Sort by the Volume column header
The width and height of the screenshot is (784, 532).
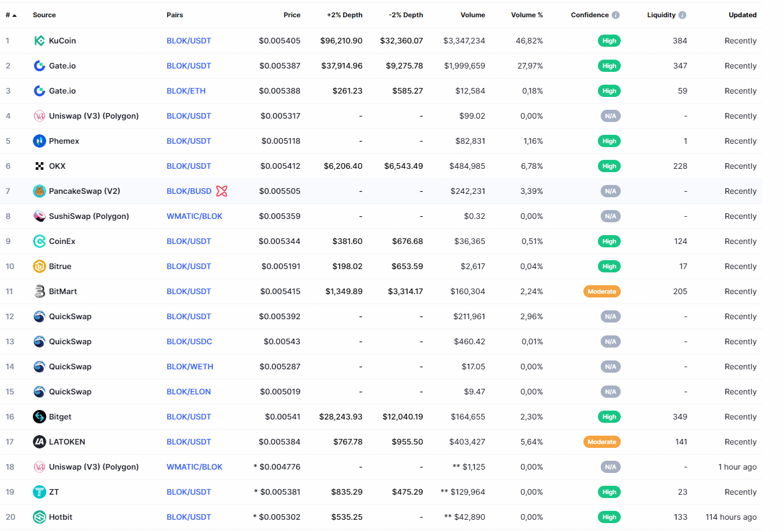pos(473,15)
